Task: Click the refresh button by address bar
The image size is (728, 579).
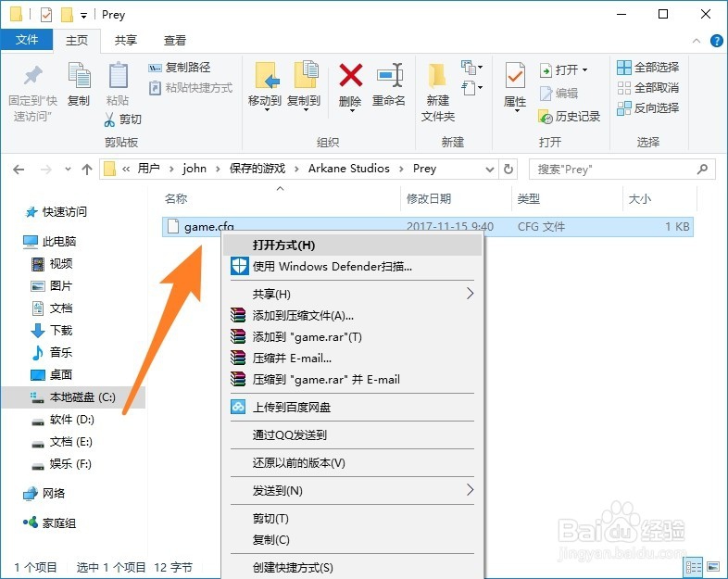Action: (x=508, y=169)
